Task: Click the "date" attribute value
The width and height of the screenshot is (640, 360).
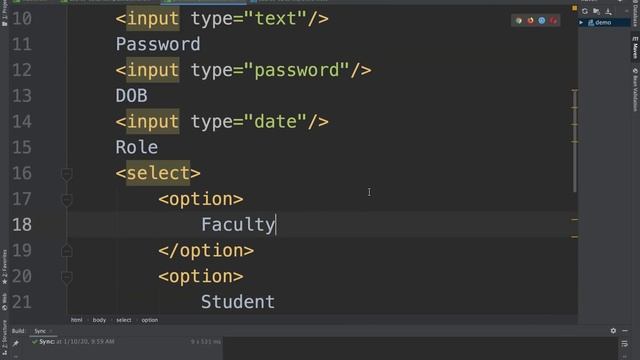Action: [x=275, y=122]
